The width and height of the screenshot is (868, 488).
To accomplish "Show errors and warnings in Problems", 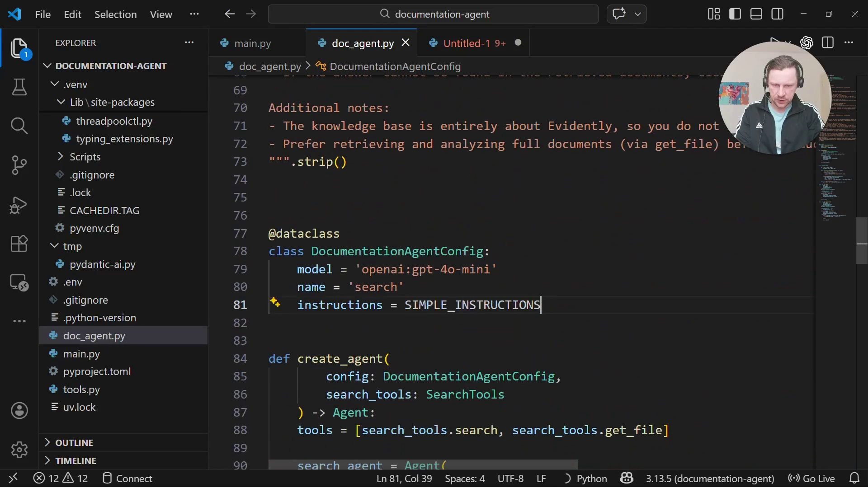I will point(61,479).
